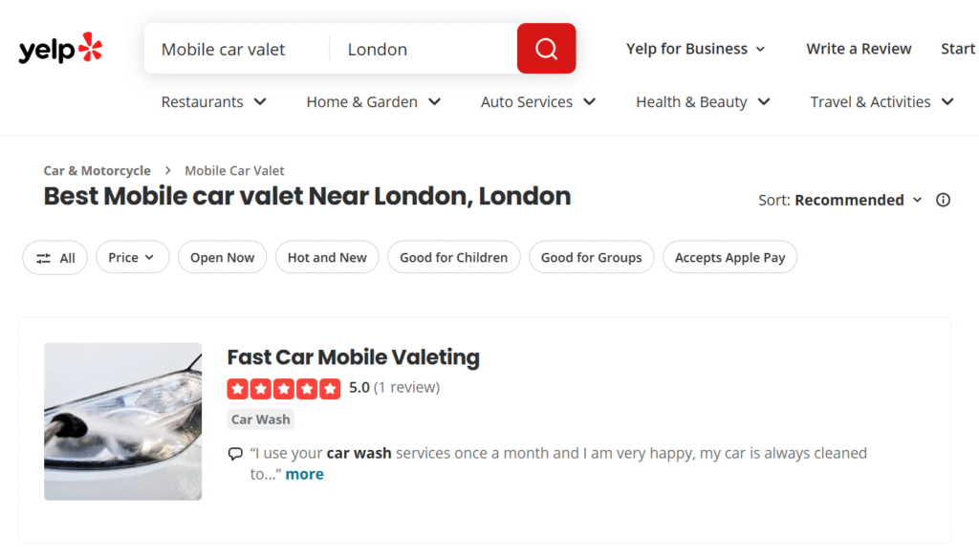Click the five-star rating icons
This screenshot has height=560, width=979.
coord(283,388)
